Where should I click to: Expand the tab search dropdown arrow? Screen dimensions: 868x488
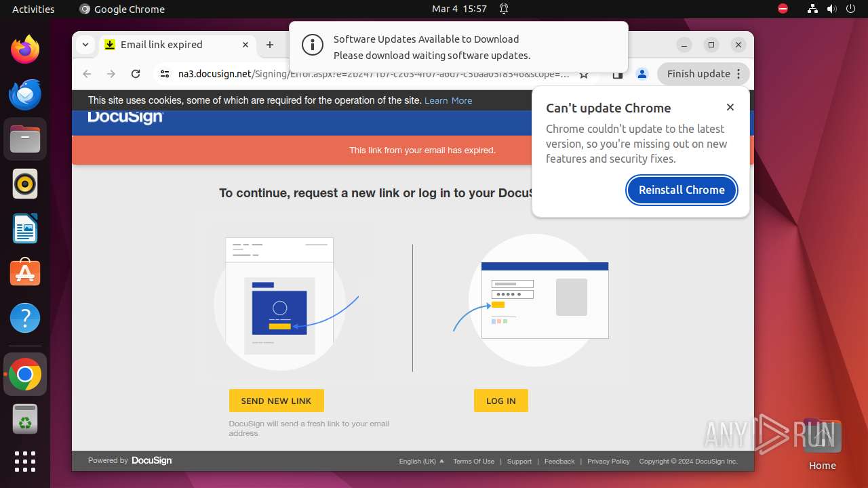pyautogui.click(x=85, y=45)
